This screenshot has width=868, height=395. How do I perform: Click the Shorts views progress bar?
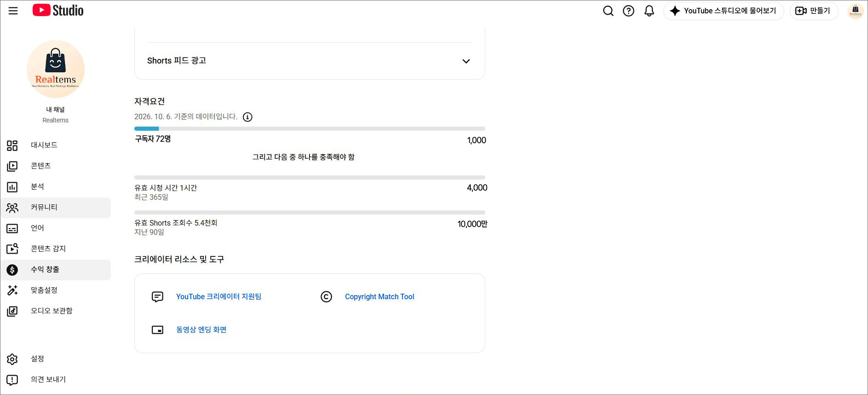click(x=310, y=212)
